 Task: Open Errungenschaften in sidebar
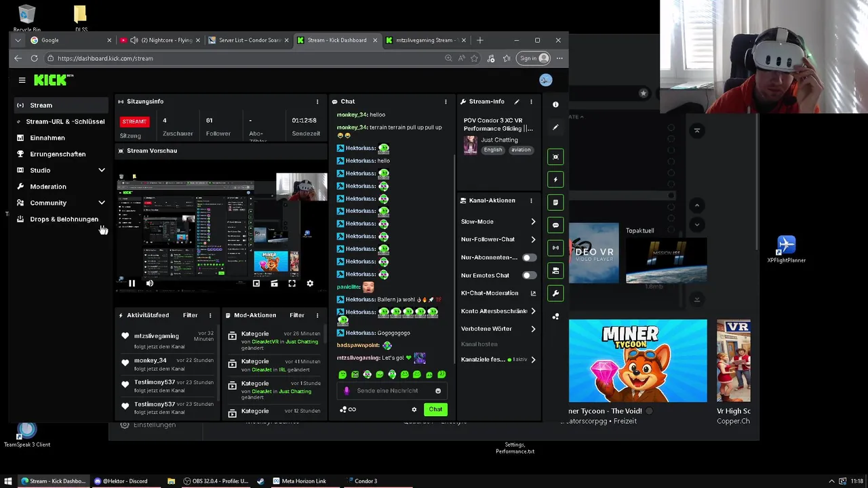click(x=61, y=154)
